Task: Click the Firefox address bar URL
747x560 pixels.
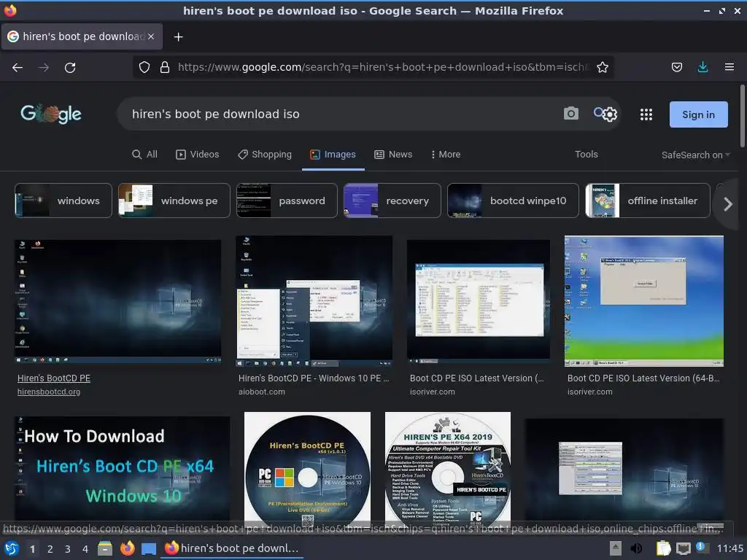Action: tap(384, 67)
